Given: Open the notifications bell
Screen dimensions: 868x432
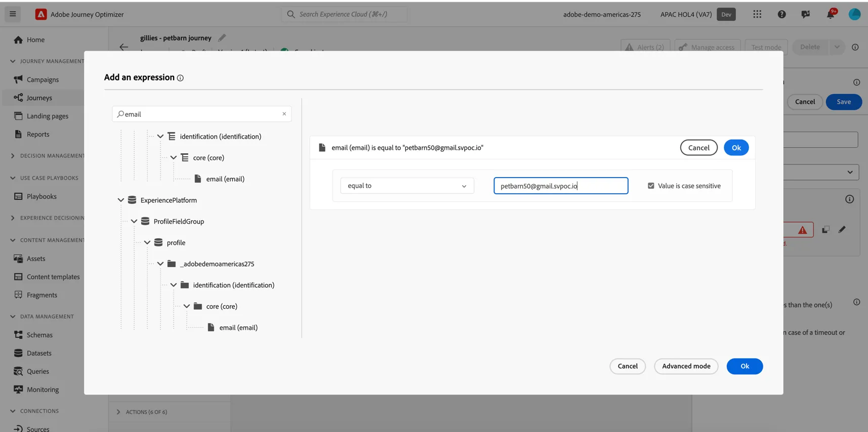Looking at the screenshot, I should coord(831,14).
